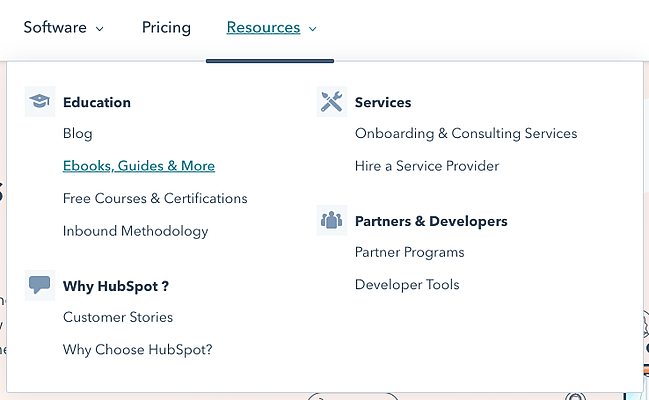The image size is (649, 400).
Task: Go to Developer Tools
Action: click(407, 285)
